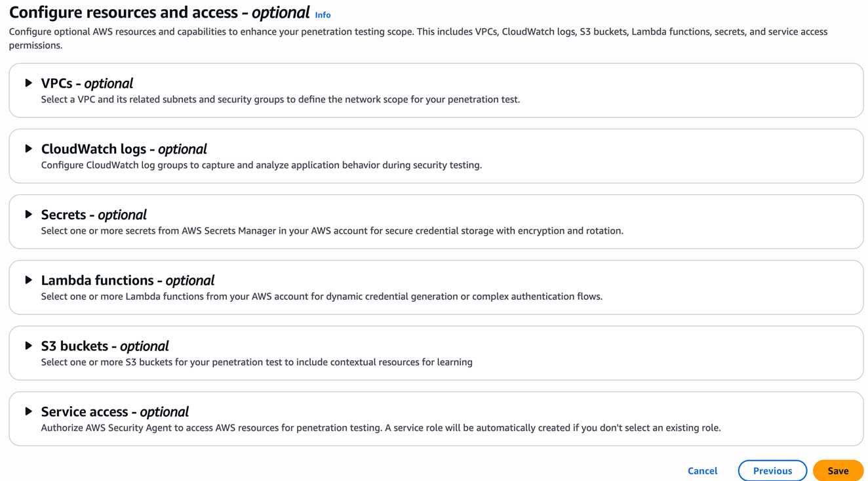Click the S3 buckets description line

256,362
